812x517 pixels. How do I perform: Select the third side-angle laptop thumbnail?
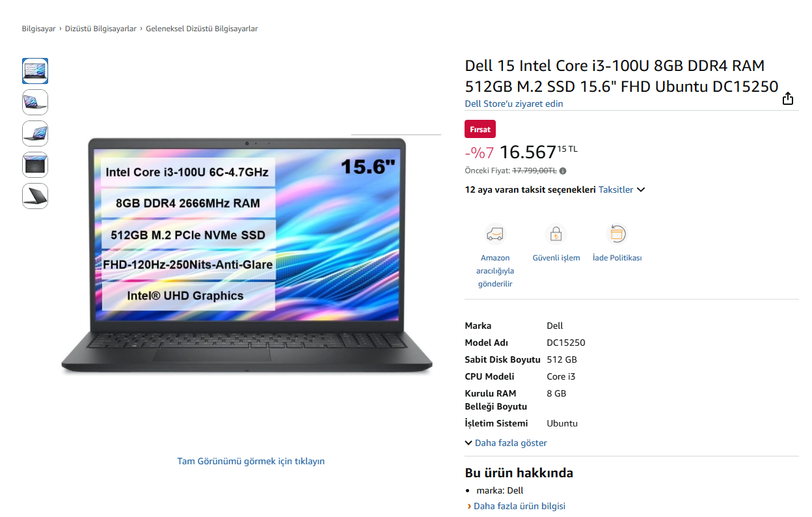click(35, 133)
